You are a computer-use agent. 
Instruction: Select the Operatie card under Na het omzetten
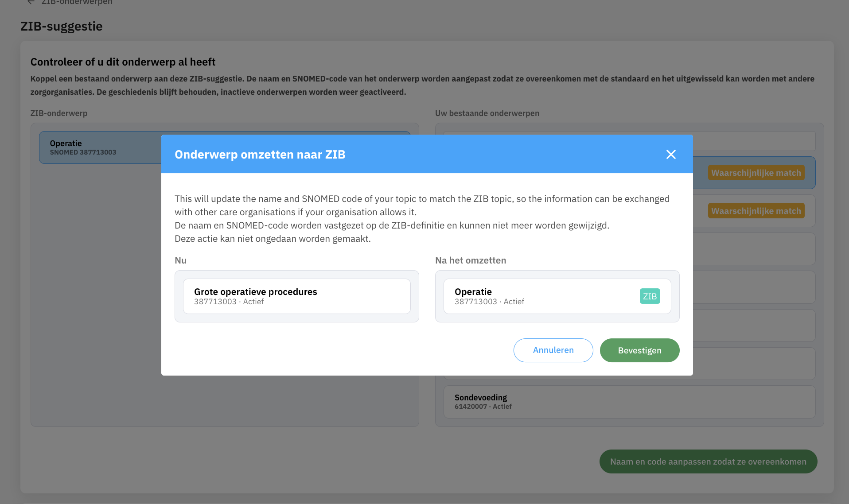(x=557, y=296)
